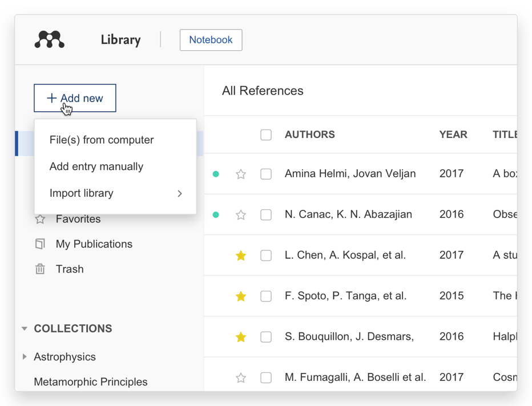This screenshot has height=406, width=532.
Task: Expand the Astrophysics collection
Action: point(24,357)
